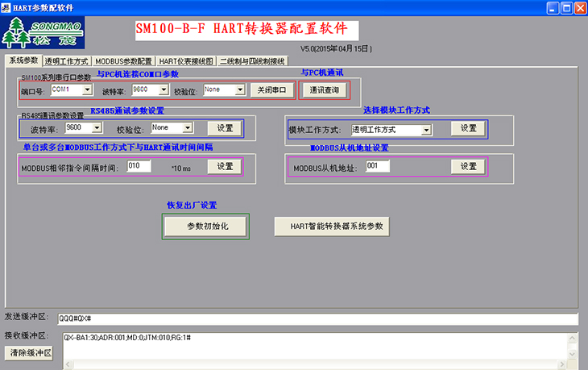Open the 二线制与四线制接线 tab
Viewport: 588px width, 370px height.
tap(252, 61)
